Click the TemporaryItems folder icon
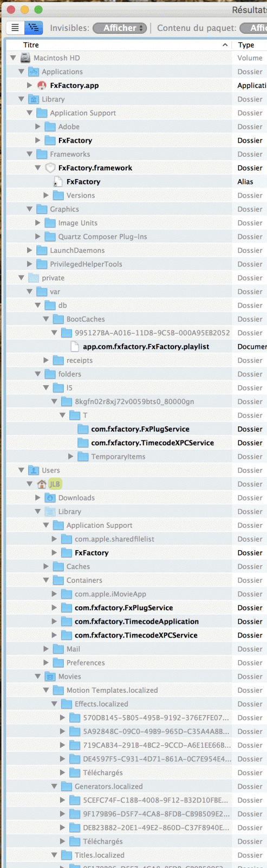This screenshot has height=868, width=267. coord(83,456)
